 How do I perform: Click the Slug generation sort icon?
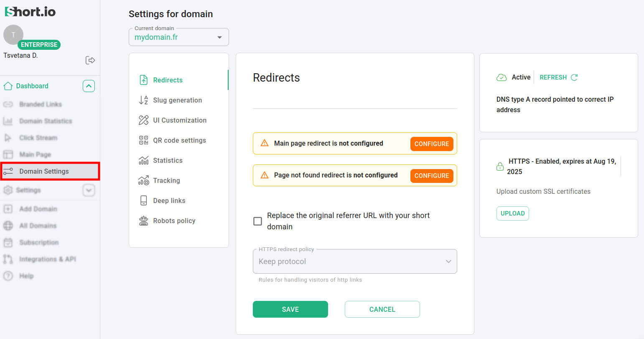143,100
